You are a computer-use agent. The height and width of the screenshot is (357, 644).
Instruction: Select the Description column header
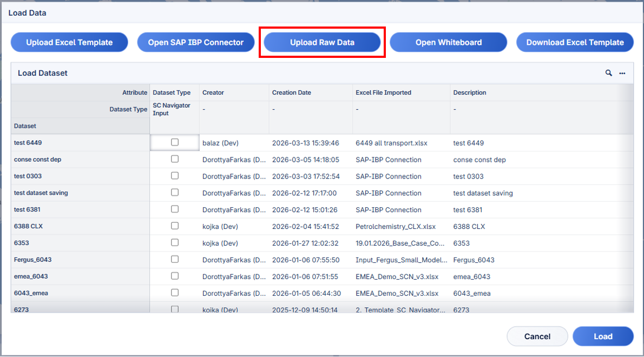tap(470, 92)
